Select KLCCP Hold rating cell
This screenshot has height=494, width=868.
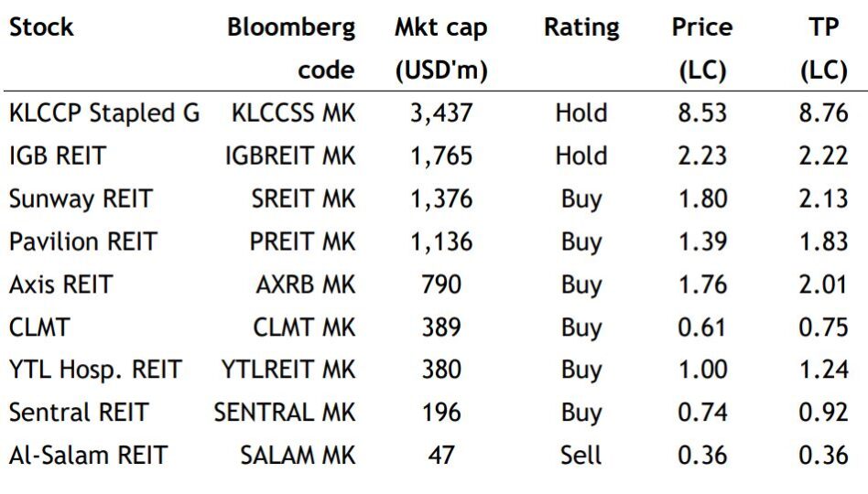pyautogui.click(x=581, y=113)
